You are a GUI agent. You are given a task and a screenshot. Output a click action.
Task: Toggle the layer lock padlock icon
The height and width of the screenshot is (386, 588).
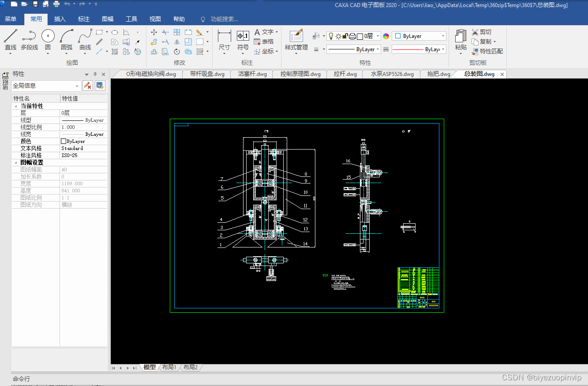point(345,36)
